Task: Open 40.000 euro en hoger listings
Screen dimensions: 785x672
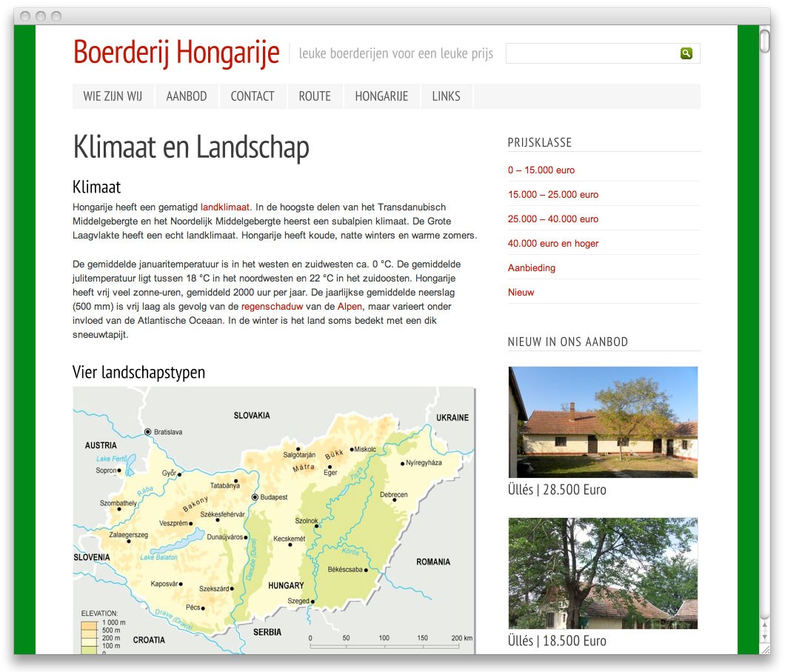Action: coord(553,244)
